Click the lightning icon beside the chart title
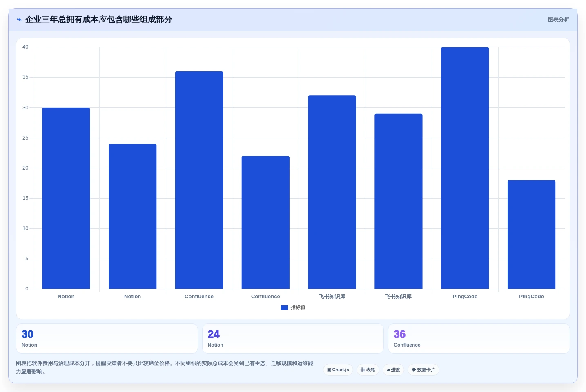The image size is (586, 392). point(19,20)
